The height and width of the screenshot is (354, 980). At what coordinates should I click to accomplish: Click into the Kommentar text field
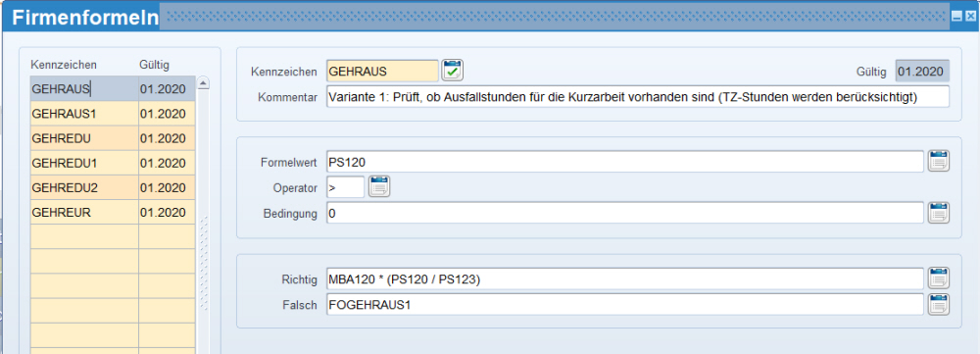[x=638, y=97]
